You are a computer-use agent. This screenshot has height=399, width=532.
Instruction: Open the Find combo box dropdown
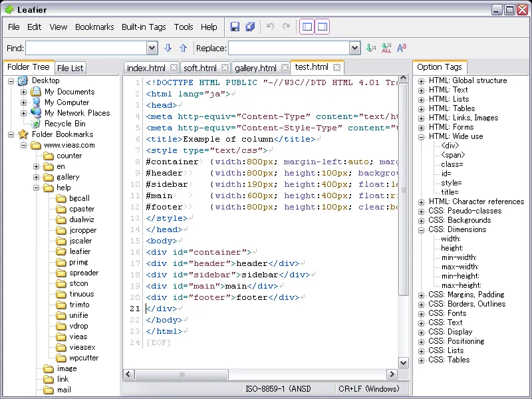(x=152, y=47)
